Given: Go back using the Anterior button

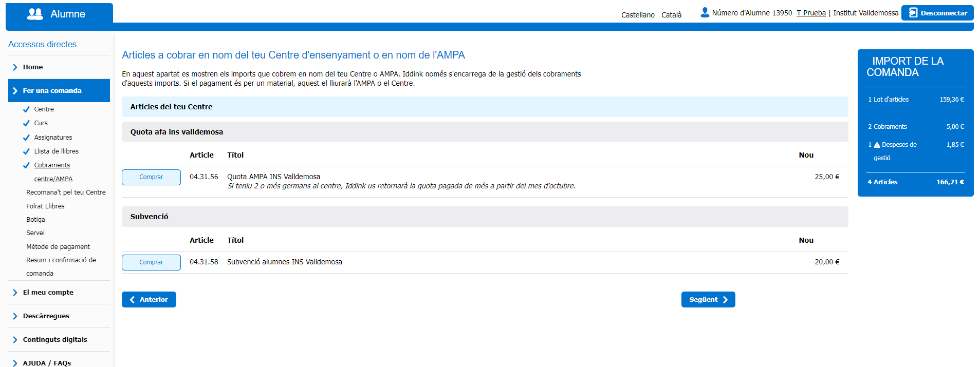Looking at the screenshot, I should [149, 300].
